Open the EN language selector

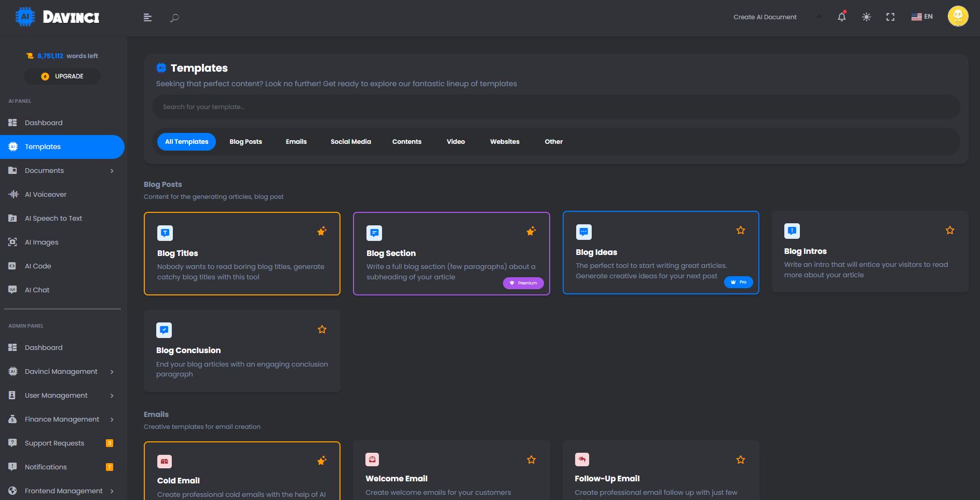pos(922,17)
